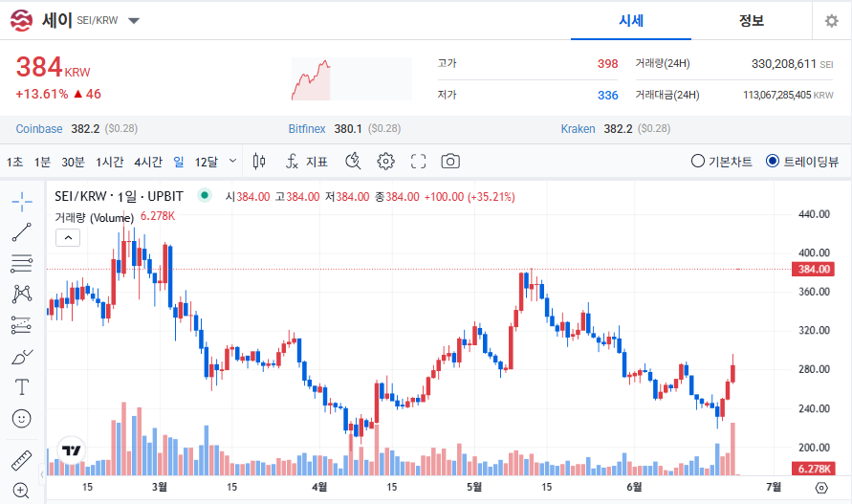Activate the zoom in tool

(21, 491)
